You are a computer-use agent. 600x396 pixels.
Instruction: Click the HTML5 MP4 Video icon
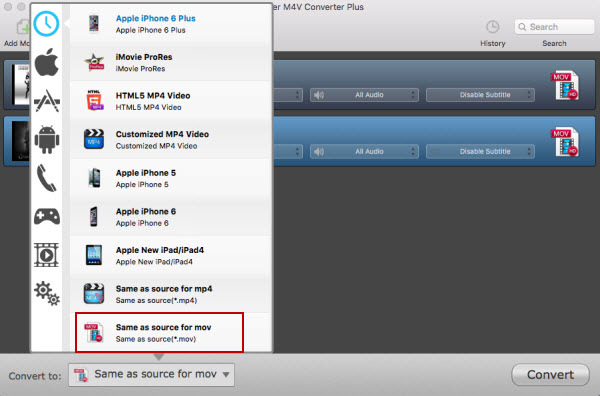click(x=94, y=101)
